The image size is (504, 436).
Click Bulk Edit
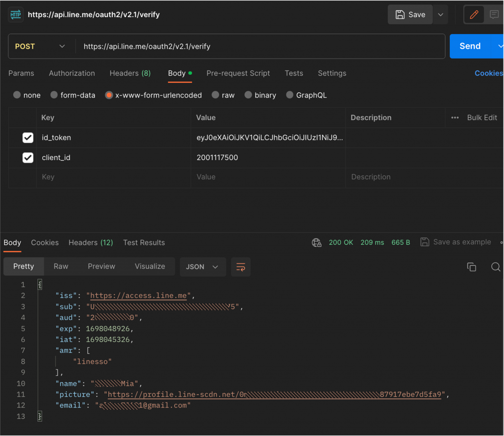[482, 118]
